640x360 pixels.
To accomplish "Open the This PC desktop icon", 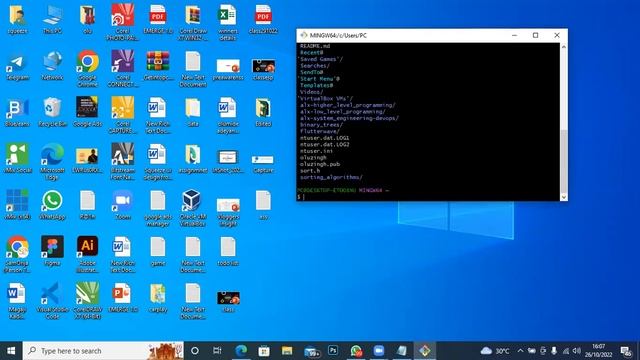I will tap(52, 20).
